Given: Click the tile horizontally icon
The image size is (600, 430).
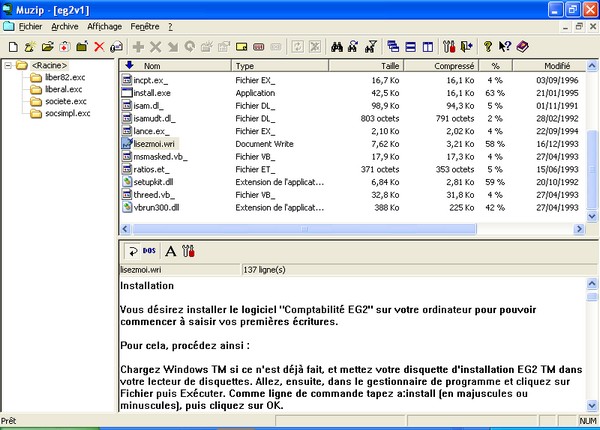Looking at the screenshot, I should [411, 47].
